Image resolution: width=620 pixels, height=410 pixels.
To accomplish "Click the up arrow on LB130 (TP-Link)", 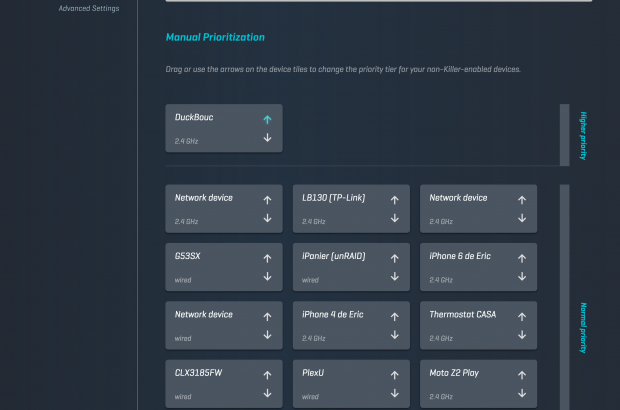I will click(x=394, y=200).
